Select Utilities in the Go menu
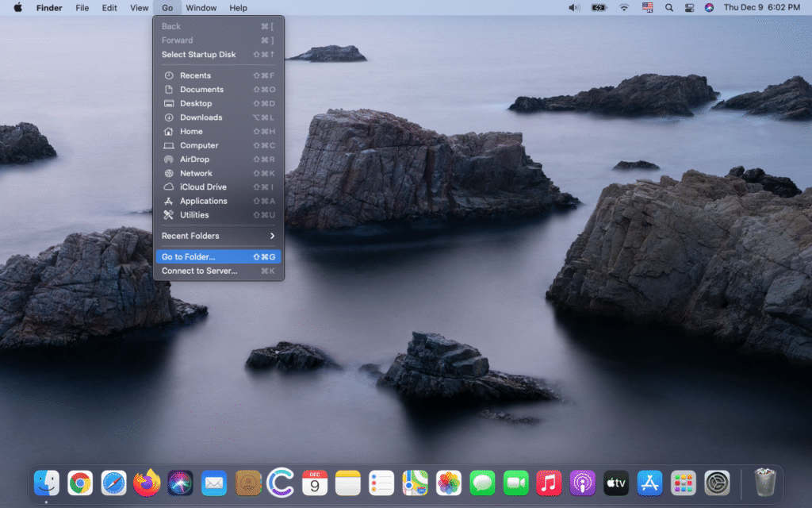 194,215
